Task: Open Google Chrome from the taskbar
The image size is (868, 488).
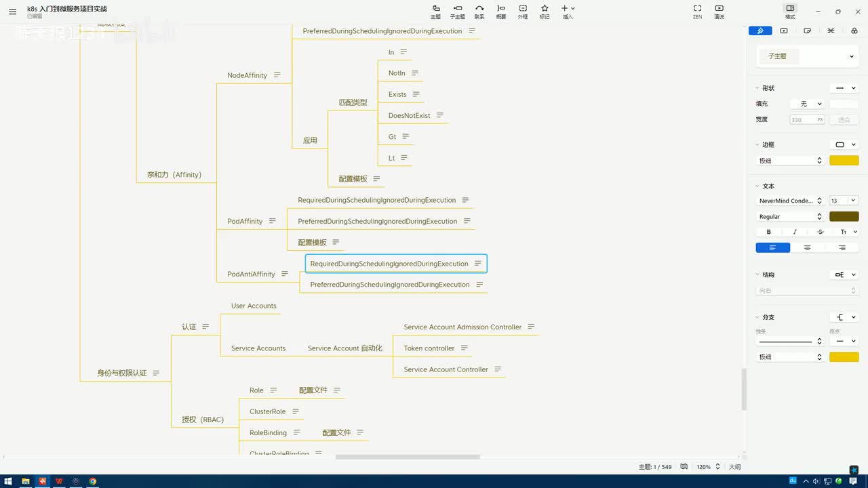Action: (x=93, y=481)
